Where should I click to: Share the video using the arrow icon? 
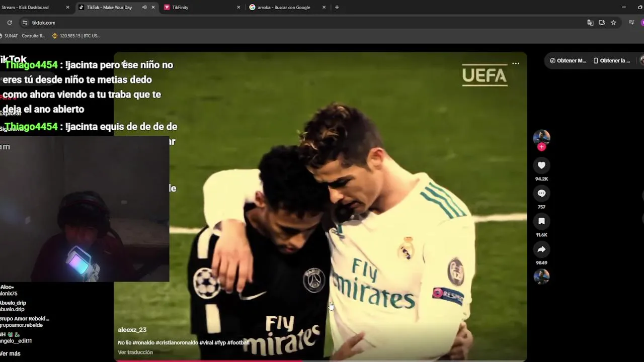coord(541,249)
